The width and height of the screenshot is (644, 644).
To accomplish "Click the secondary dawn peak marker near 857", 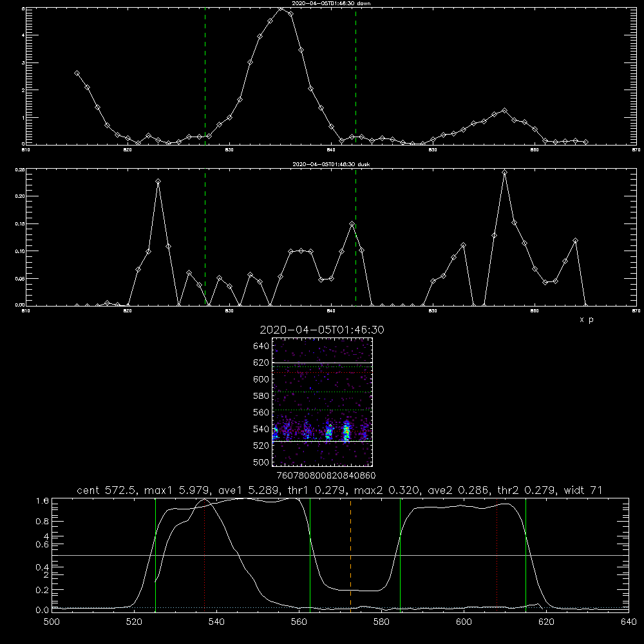I will pyautogui.click(x=505, y=111).
